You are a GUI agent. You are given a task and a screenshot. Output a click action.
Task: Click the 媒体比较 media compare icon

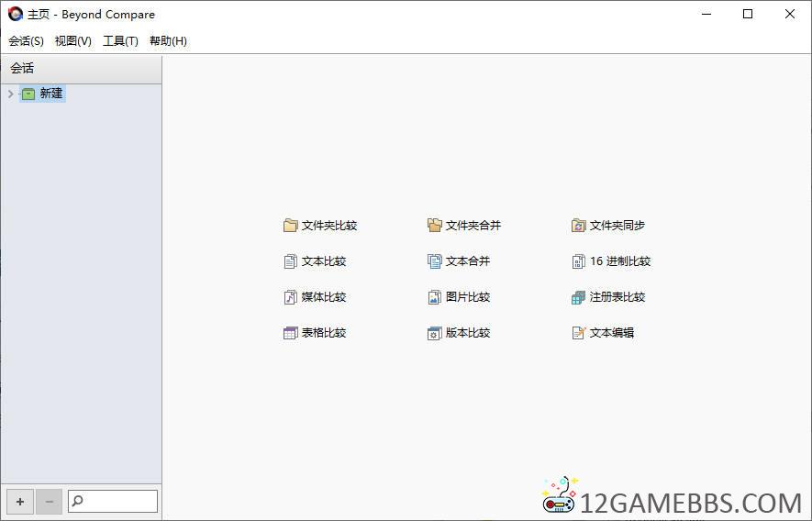291,297
